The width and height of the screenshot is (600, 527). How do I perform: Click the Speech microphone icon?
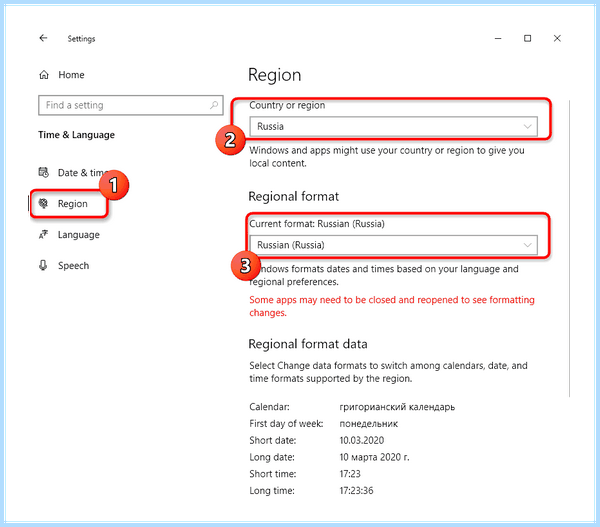(43, 265)
